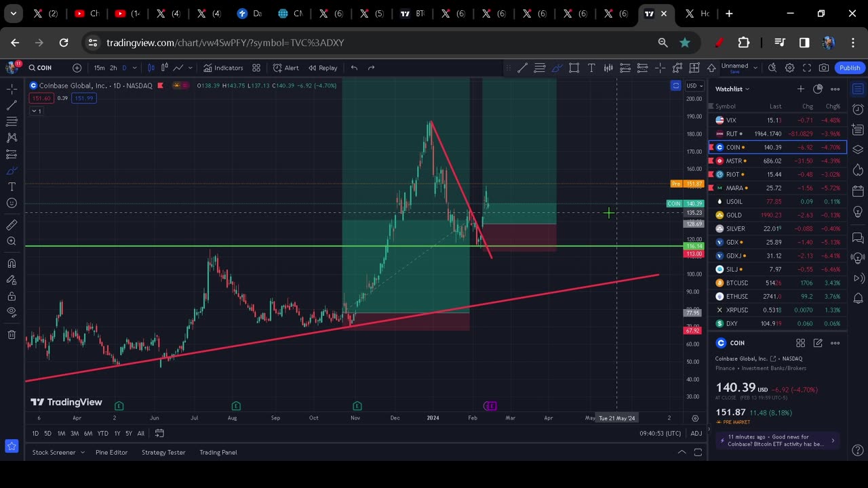Viewport: 868px width, 488px height.
Task: Open the calendar icon in right sidebar
Action: coord(858,190)
